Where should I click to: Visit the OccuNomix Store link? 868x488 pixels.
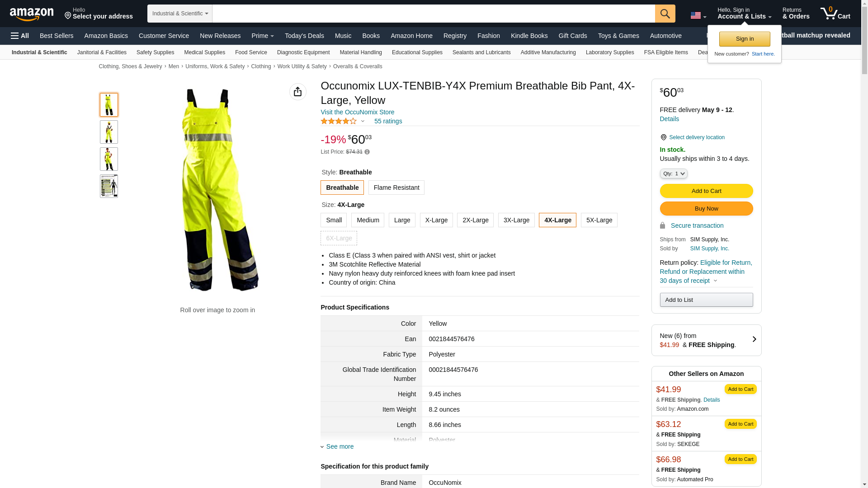pos(357,112)
